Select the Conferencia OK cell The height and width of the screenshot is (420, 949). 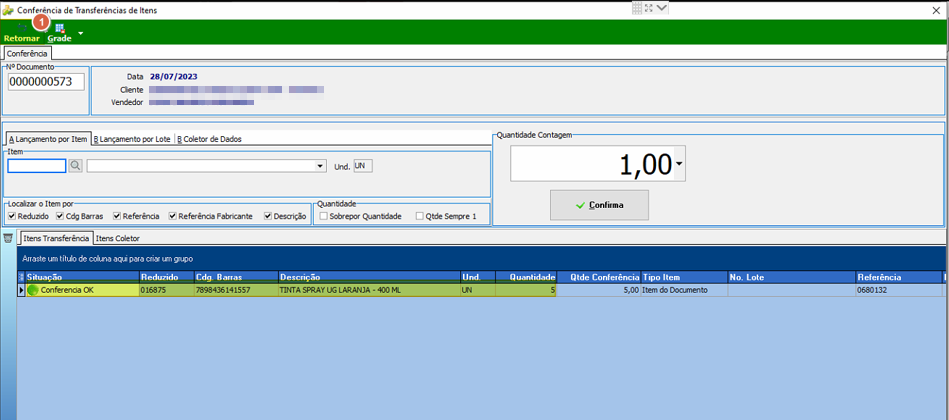point(82,290)
